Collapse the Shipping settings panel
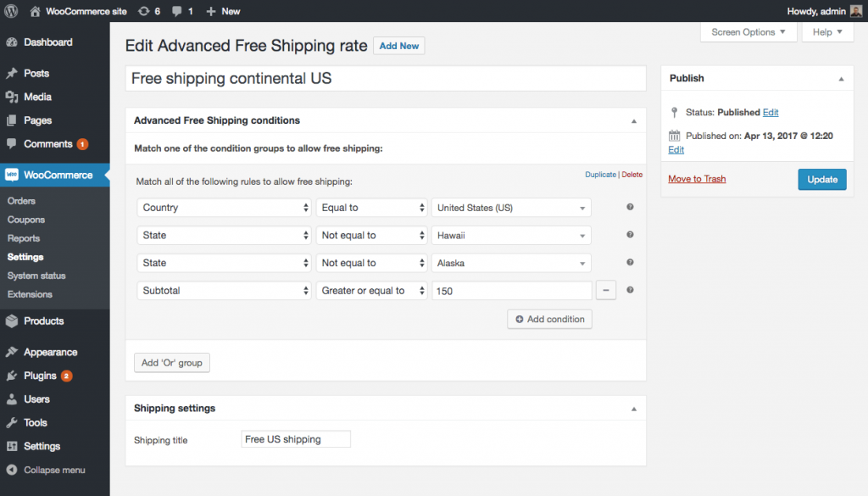Image resolution: width=868 pixels, height=496 pixels. click(x=633, y=408)
